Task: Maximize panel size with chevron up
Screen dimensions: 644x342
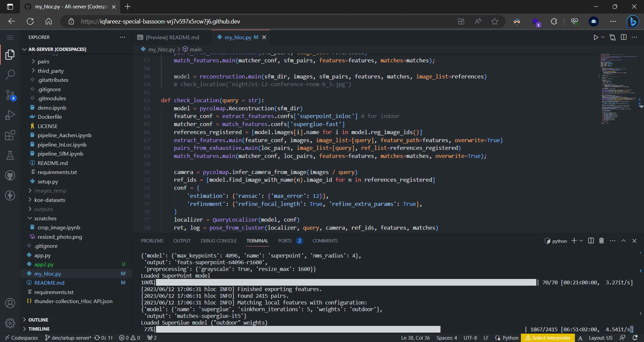Action: click(x=624, y=241)
